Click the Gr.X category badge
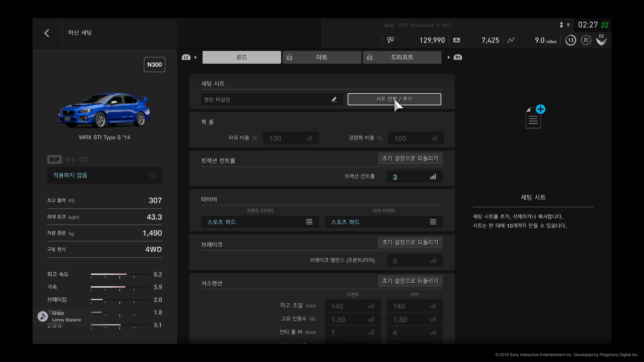The image size is (644, 362). (389, 25)
